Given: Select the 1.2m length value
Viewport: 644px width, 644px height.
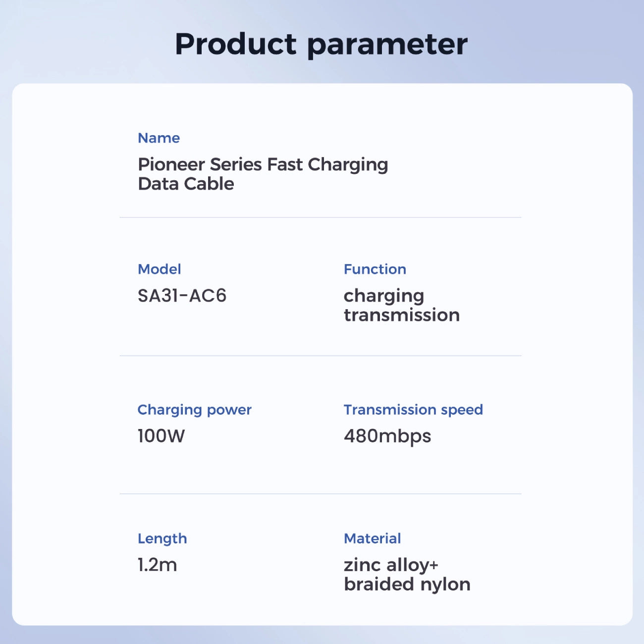Looking at the screenshot, I should [x=157, y=565].
